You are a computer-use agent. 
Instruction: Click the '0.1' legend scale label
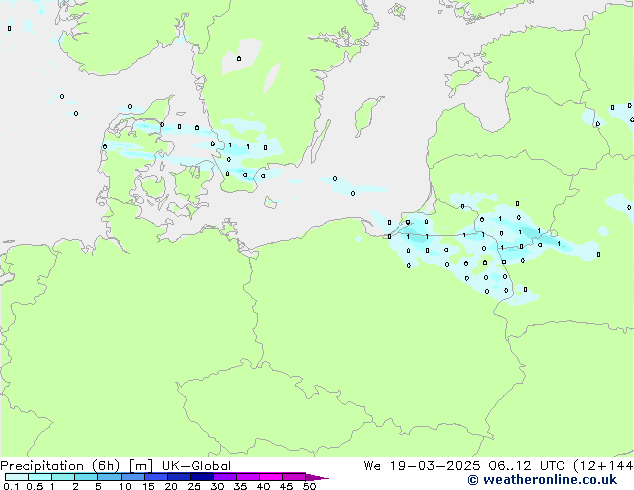(x=11, y=486)
